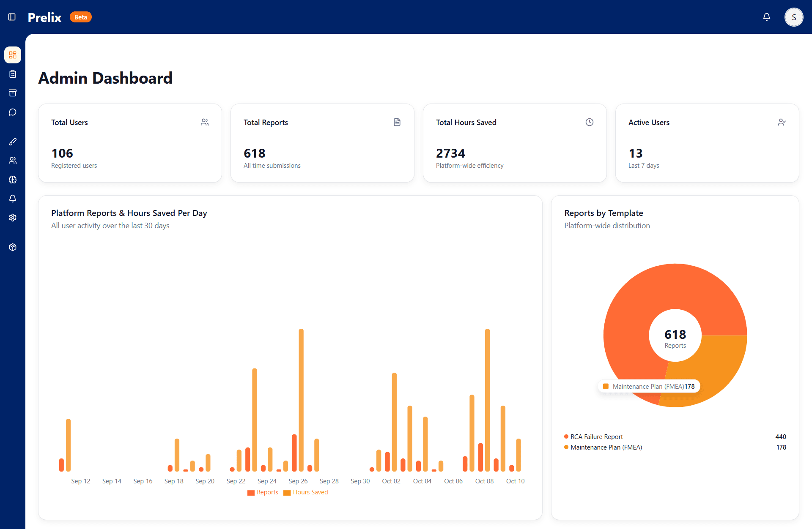Screen dimensions: 812x529
Task: Open notifications via the top bell icon
Action: 767,17
